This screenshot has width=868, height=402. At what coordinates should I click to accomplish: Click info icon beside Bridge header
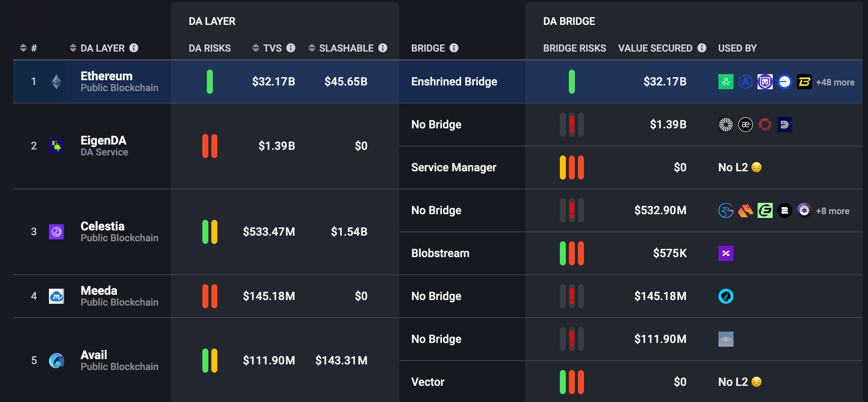click(454, 48)
